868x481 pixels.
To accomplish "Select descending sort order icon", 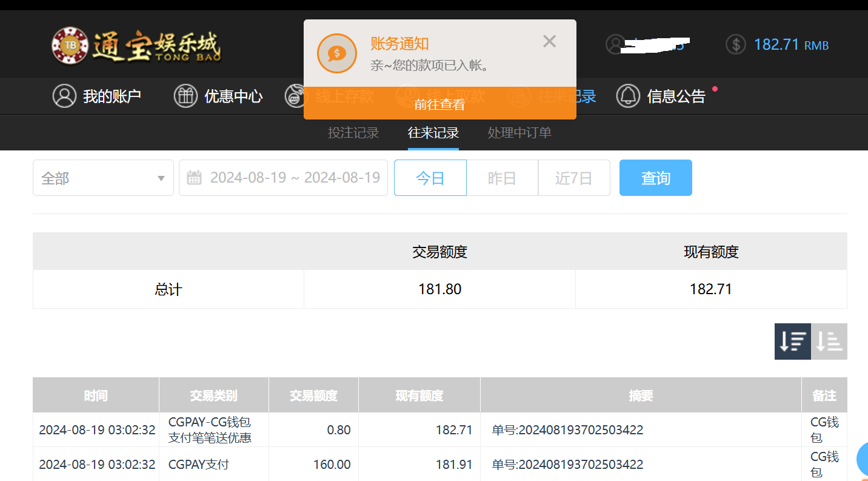I will point(792,341).
